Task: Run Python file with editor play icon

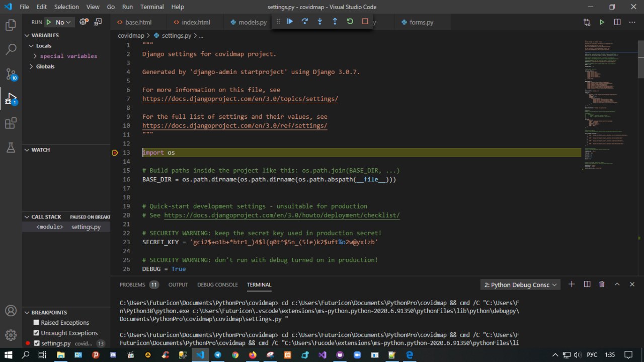Action: pos(602,22)
